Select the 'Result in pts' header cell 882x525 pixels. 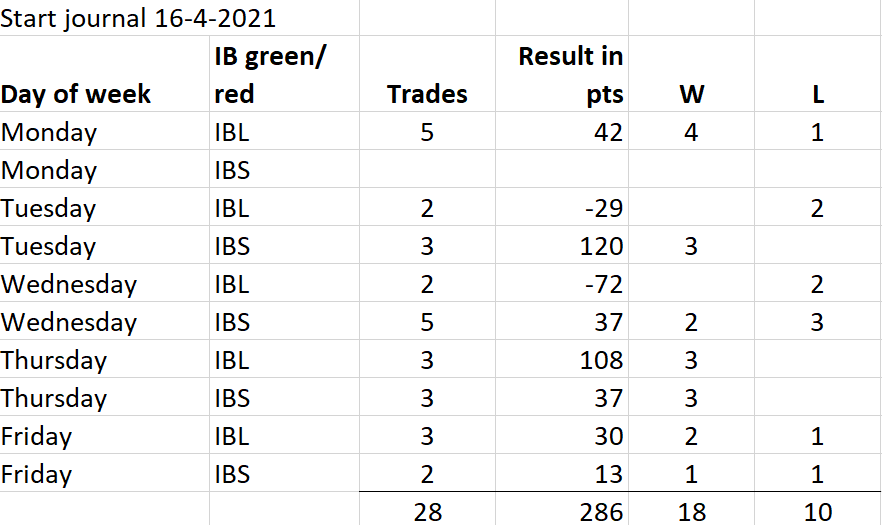click(562, 74)
